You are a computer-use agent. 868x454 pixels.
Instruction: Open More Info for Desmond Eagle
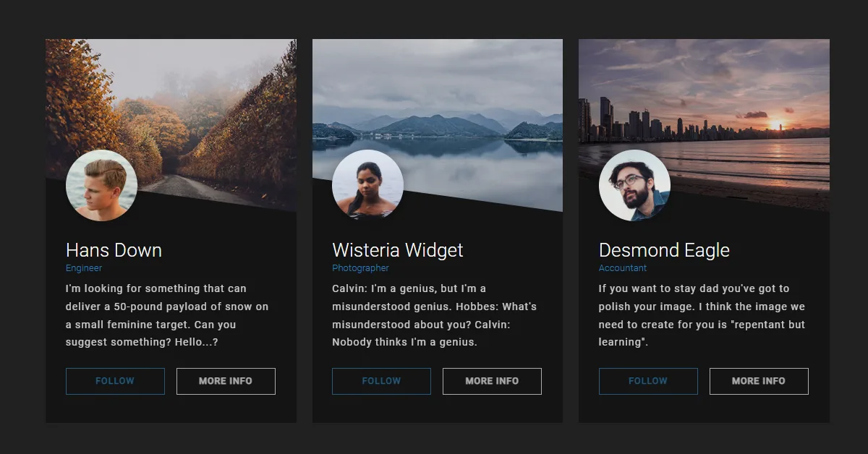[x=759, y=381]
